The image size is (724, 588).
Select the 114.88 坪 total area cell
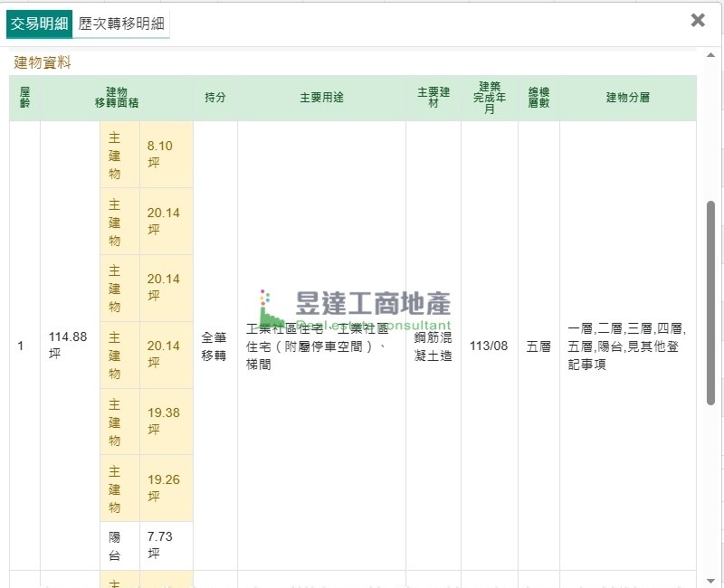point(68,345)
